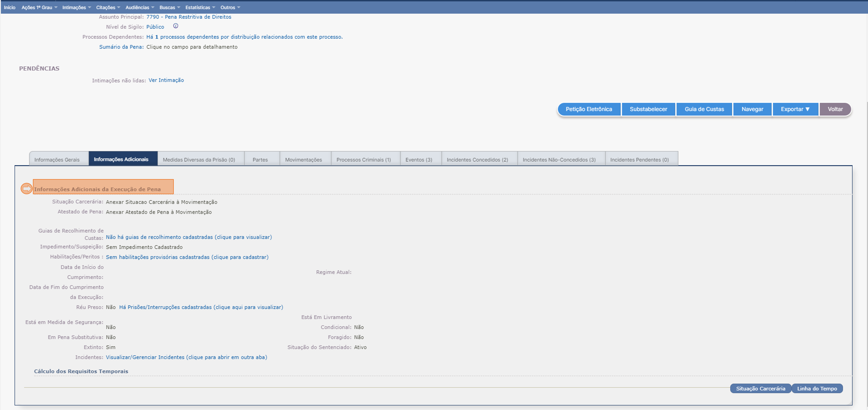Expand the Estatísticas dropdown menu
Screen dimensions: 868x410
click(200, 7)
